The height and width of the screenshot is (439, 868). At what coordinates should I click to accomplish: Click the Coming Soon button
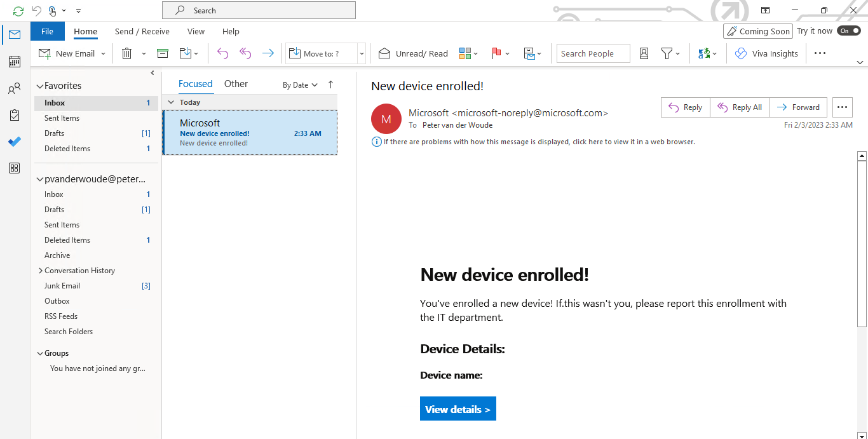758,31
